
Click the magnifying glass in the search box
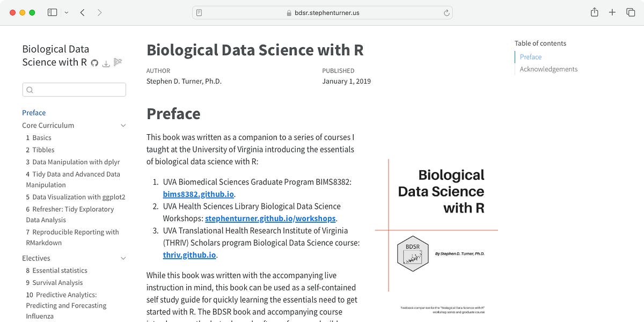30,90
